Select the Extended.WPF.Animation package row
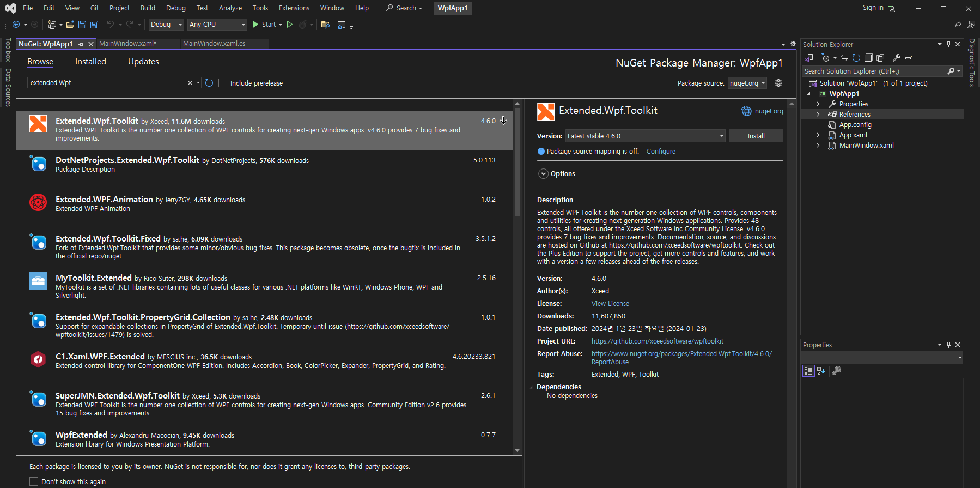980x488 pixels. (264, 208)
